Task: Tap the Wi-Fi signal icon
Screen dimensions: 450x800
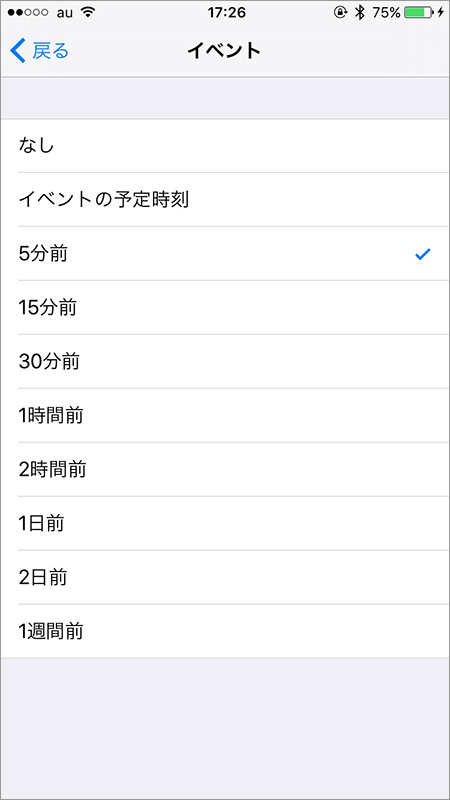Action: pyautogui.click(x=88, y=13)
